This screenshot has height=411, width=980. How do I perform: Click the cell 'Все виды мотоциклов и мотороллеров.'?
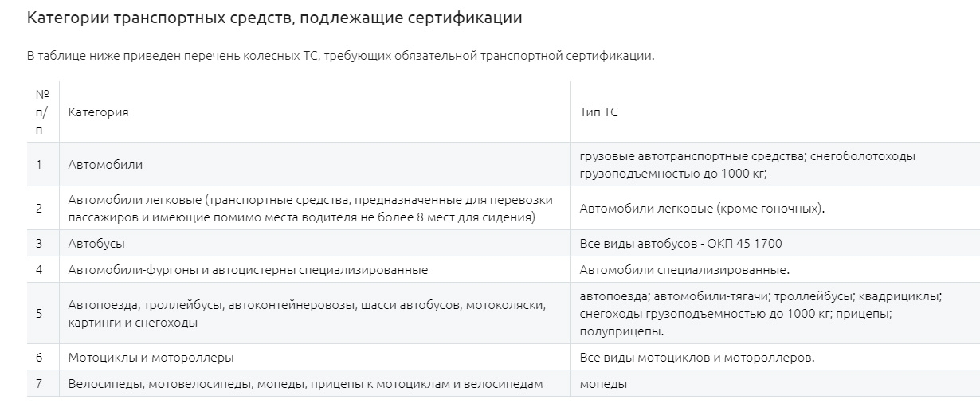tap(775, 358)
